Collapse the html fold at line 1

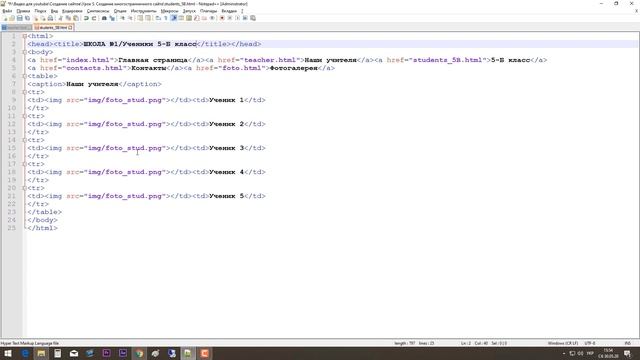point(24,36)
